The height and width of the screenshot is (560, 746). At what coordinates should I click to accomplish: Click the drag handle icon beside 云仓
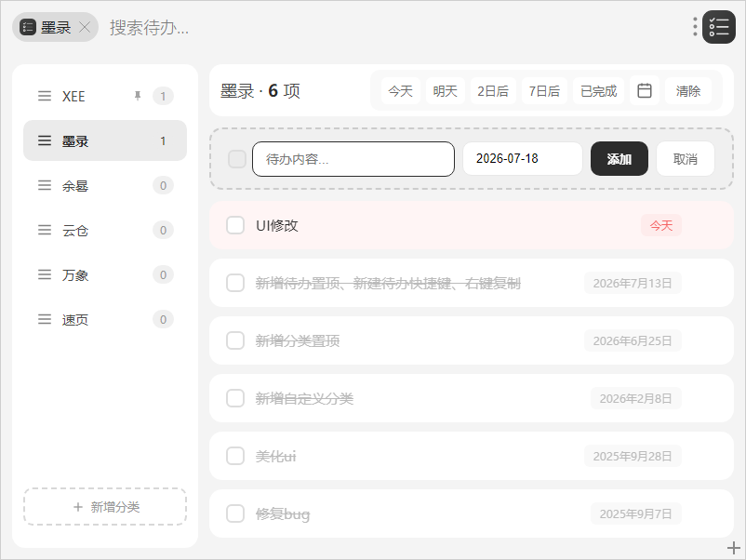(x=45, y=230)
